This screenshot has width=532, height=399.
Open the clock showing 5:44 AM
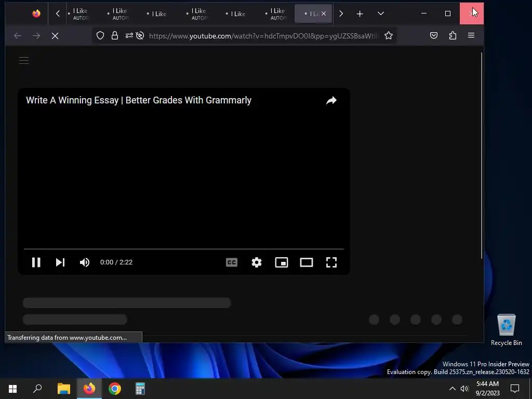(x=487, y=389)
